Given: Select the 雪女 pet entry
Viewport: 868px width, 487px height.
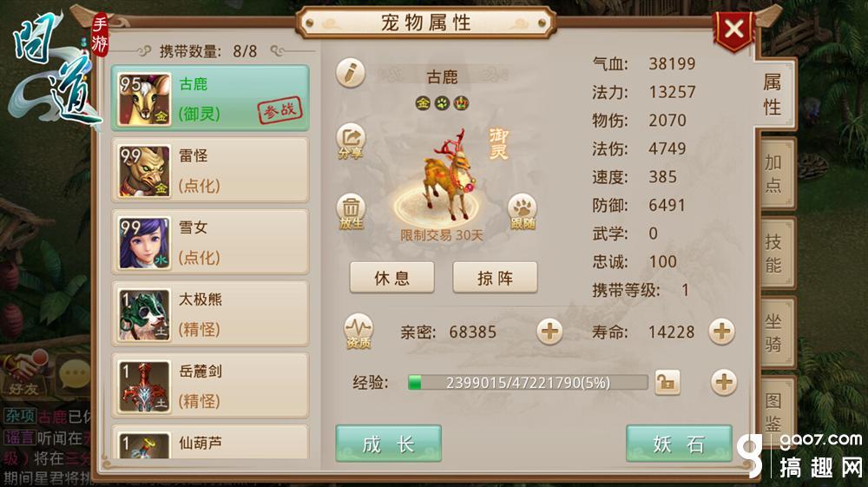Looking at the screenshot, I should (210, 242).
